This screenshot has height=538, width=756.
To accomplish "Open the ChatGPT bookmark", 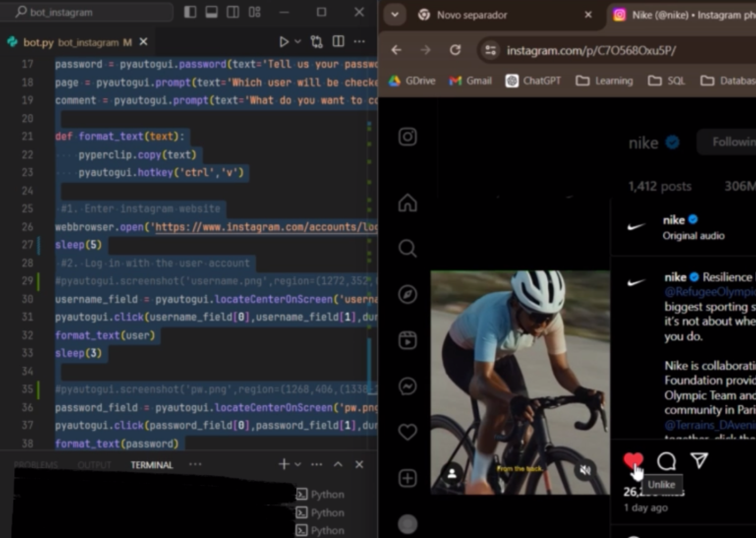I will point(533,80).
